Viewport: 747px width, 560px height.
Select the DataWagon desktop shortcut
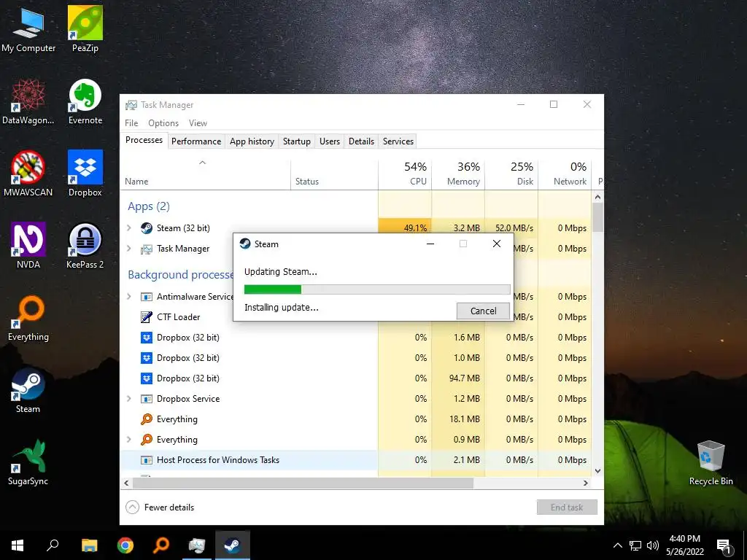[28, 102]
